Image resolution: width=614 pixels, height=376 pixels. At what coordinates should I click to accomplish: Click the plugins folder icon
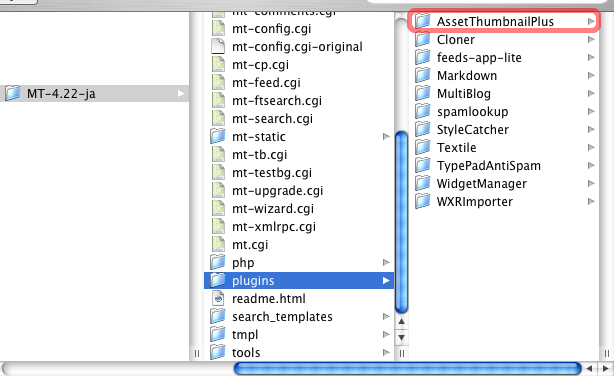click(x=218, y=280)
